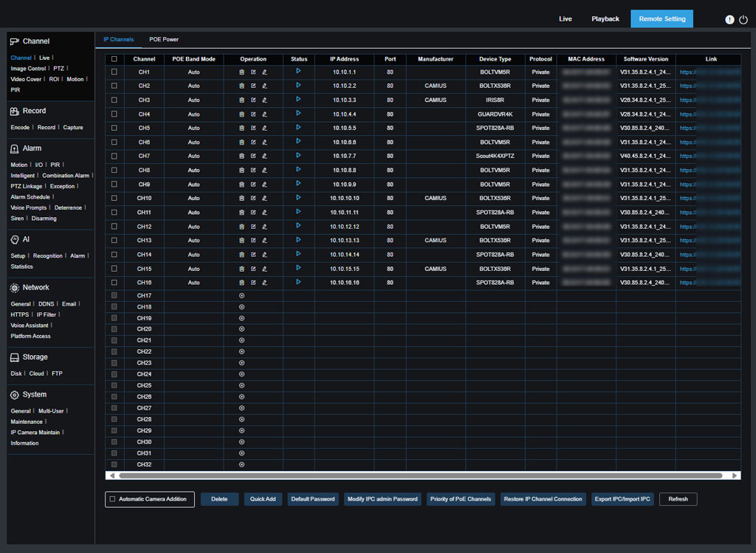Viewport: 756px width, 553px height.
Task: Delete the CH1 camera using trash icon
Action: [x=241, y=72]
